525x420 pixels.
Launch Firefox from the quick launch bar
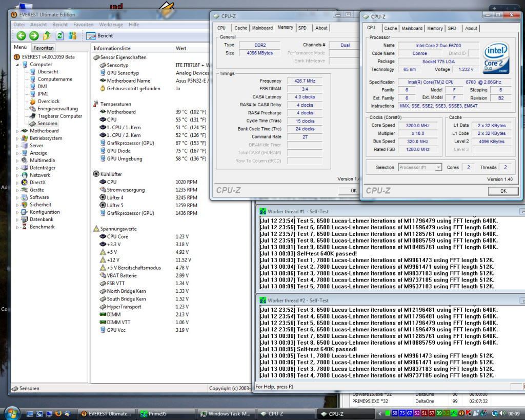(58, 414)
